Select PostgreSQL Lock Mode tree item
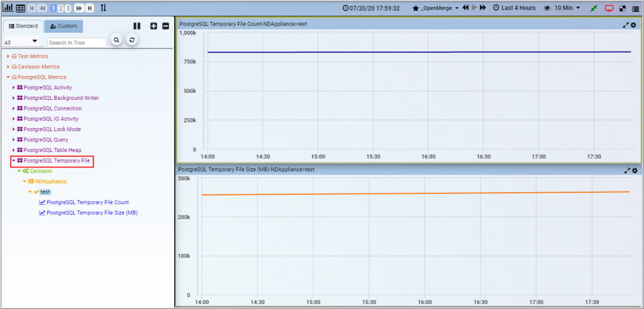The image size is (644, 309). click(x=52, y=129)
